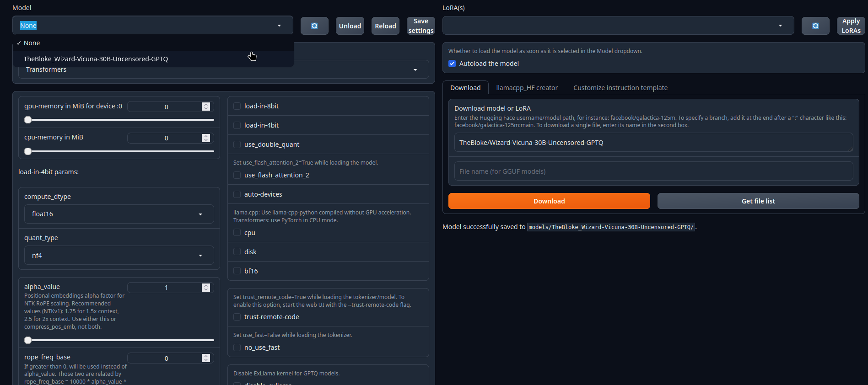The width and height of the screenshot is (868, 385).
Task: Click rope_freq_base number stepper arrows
Action: point(206,358)
